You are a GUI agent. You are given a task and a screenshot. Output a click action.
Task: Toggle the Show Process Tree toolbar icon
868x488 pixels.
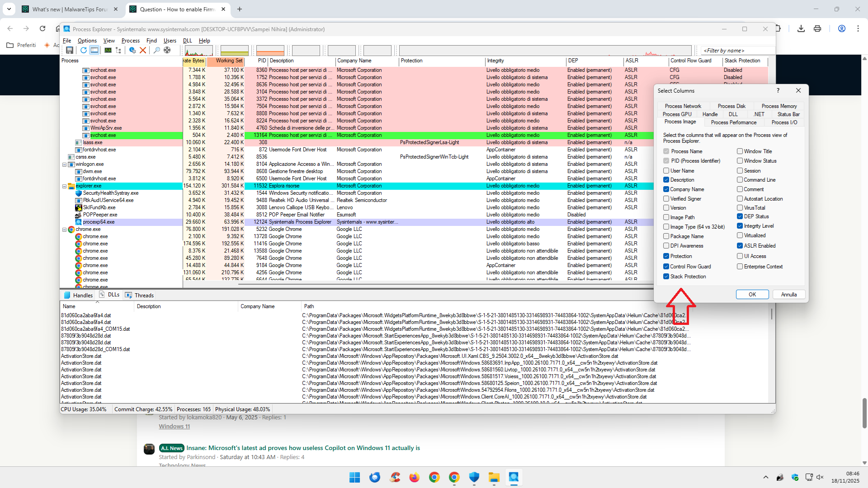[x=118, y=50]
